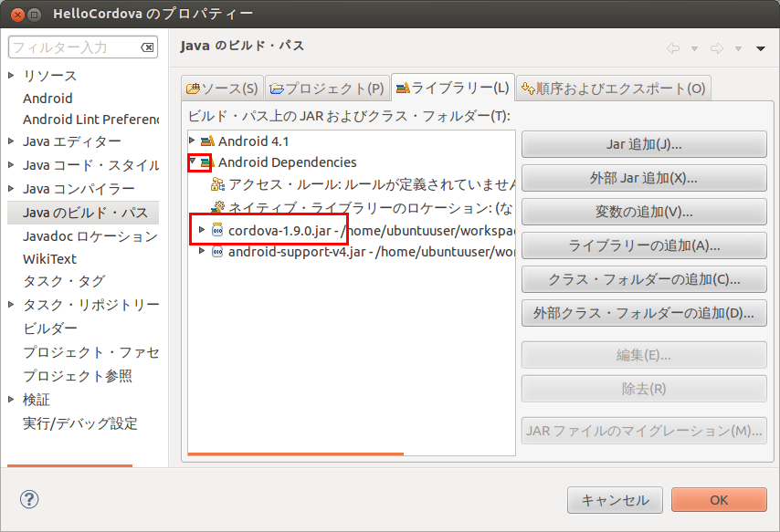Click the 外部クラス・フォルダーの追加(D)... button
Screen dimensions: 780x532
[644, 313]
